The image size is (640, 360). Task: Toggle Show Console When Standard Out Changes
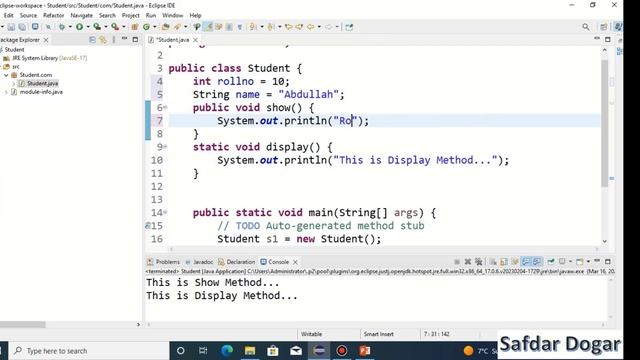click(526, 262)
